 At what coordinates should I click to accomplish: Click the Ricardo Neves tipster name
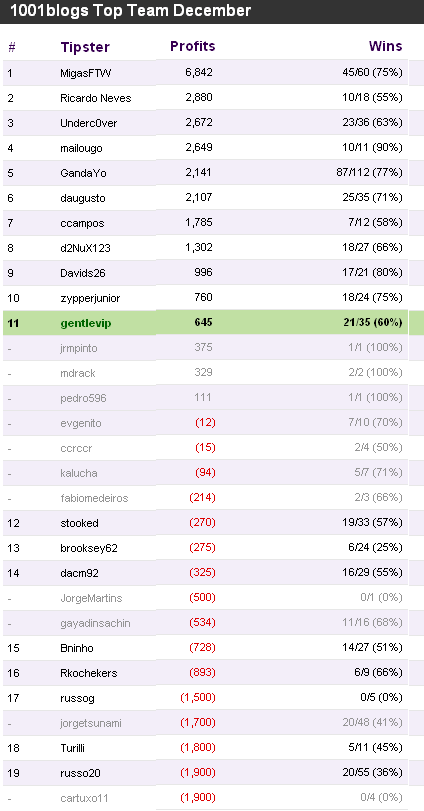pos(96,98)
